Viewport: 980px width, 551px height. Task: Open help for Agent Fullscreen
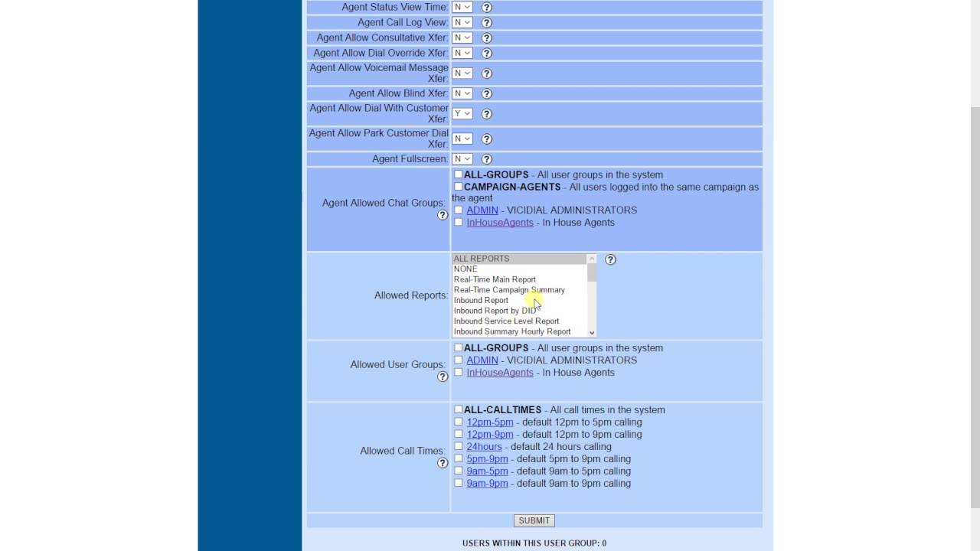click(x=487, y=159)
